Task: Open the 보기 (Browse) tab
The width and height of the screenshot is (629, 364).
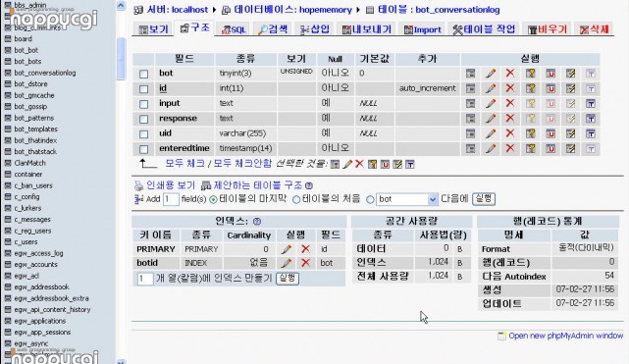Action: (154, 29)
